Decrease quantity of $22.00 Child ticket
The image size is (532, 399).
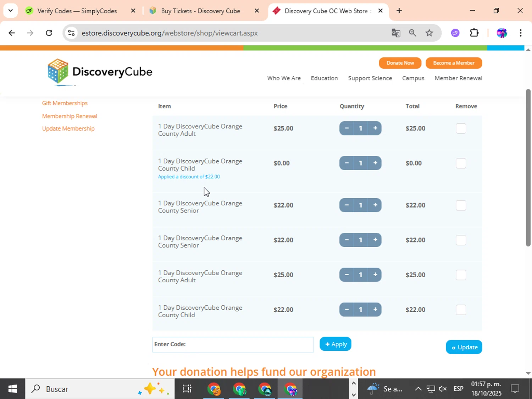click(347, 310)
